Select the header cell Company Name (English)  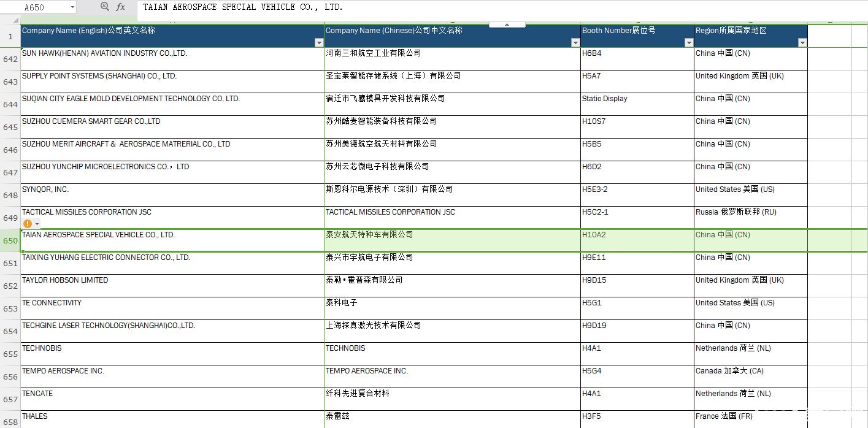pos(172,36)
